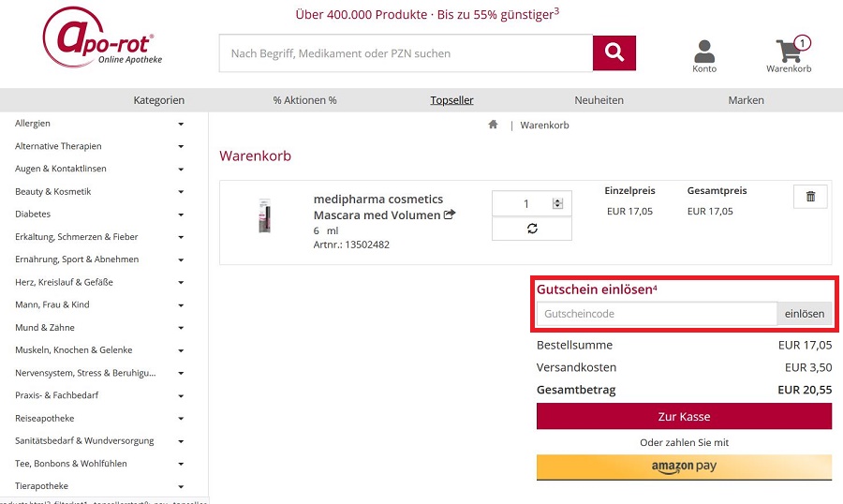This screenshot has height=504, width=843.
Task: Open the % Aktionen % menu
Action: (304, 100)
